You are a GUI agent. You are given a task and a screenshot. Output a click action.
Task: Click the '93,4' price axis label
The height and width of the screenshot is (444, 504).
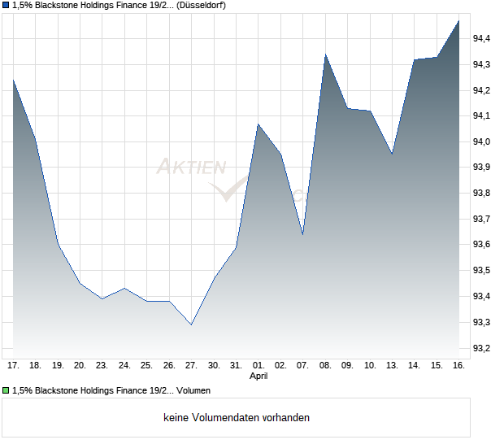pos(481,296)
